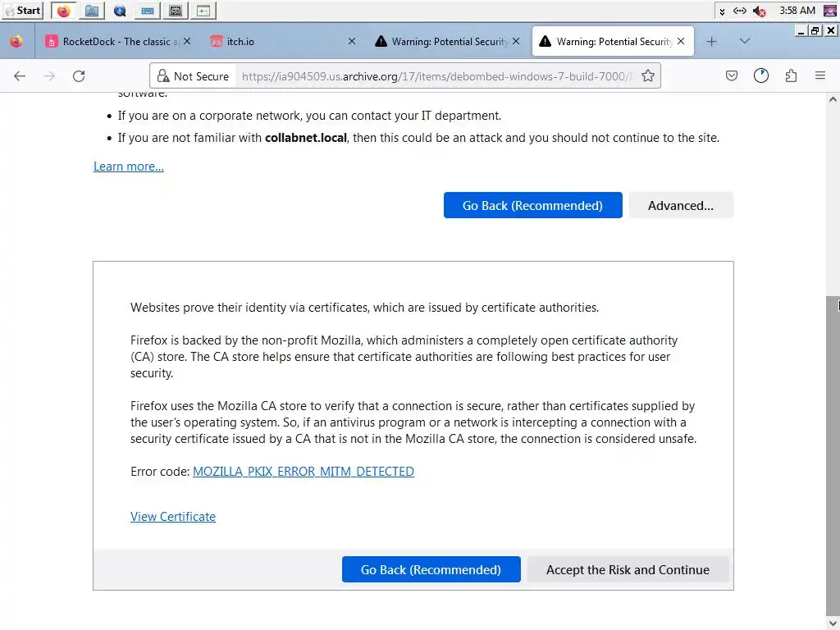Image resolution: width=840 pixels, height=630 pixels.
Task: Click the bold collabnet.local text
Action: 306,138
